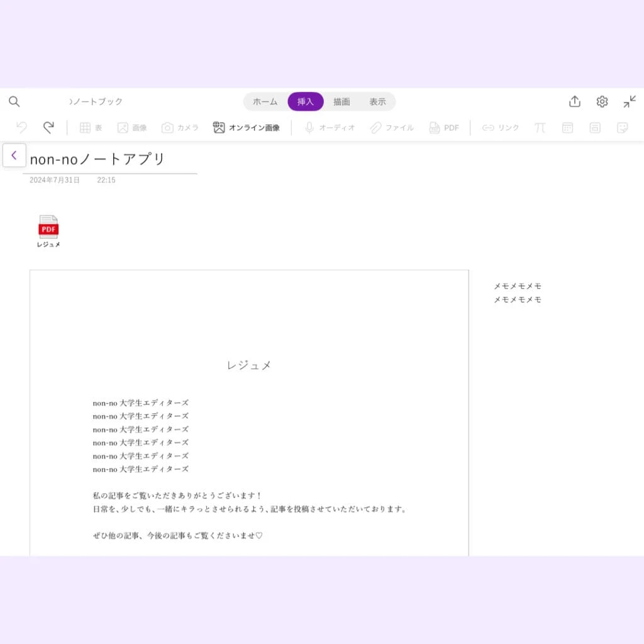Screen dimensions: 644x644
Task: Click the line ぜひ他の記事、今後の記事も
Action: pyautogui.click(x=178, y=535)
